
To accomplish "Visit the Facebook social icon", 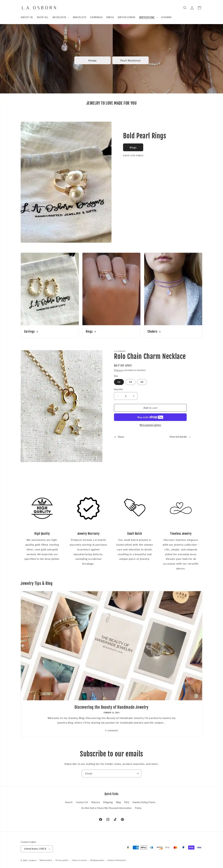I will pos(101,819).
